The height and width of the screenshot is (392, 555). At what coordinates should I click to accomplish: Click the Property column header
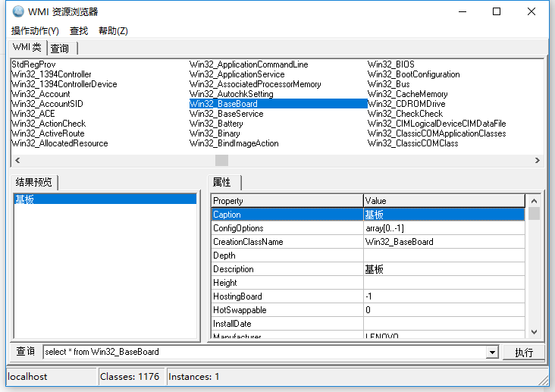287,201
